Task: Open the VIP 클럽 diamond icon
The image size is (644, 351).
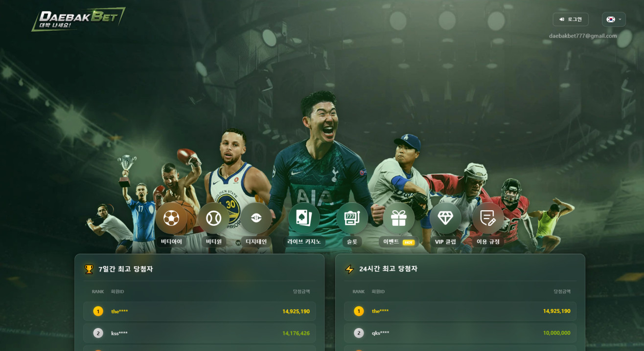Action: coord(445,218)
